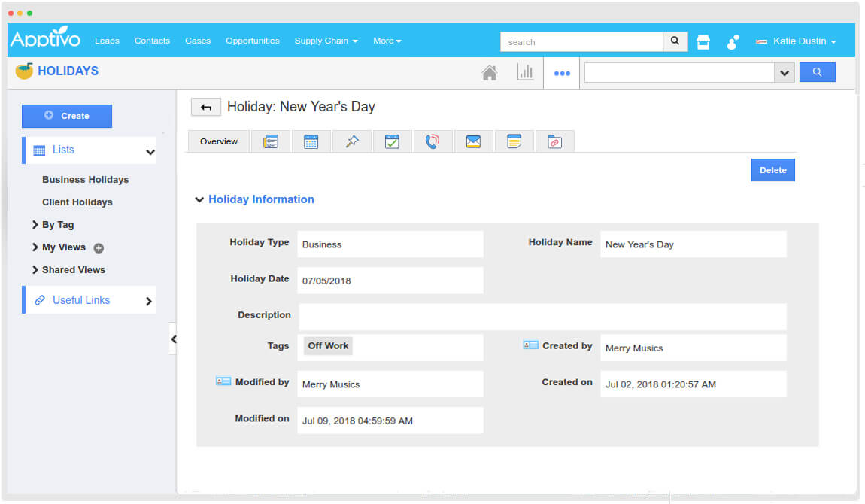
Task: Open the Follow-ups pushpin tab
Action: 351,141
